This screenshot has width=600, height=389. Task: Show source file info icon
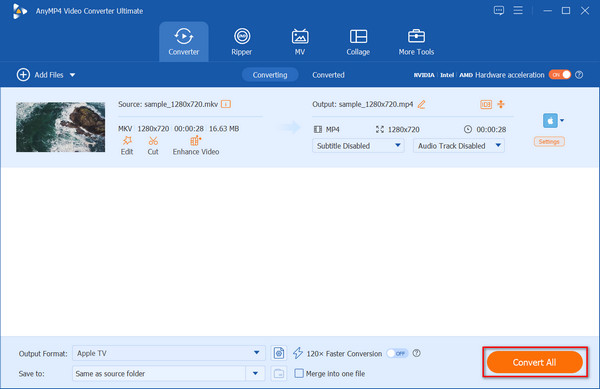pos(226,104)
